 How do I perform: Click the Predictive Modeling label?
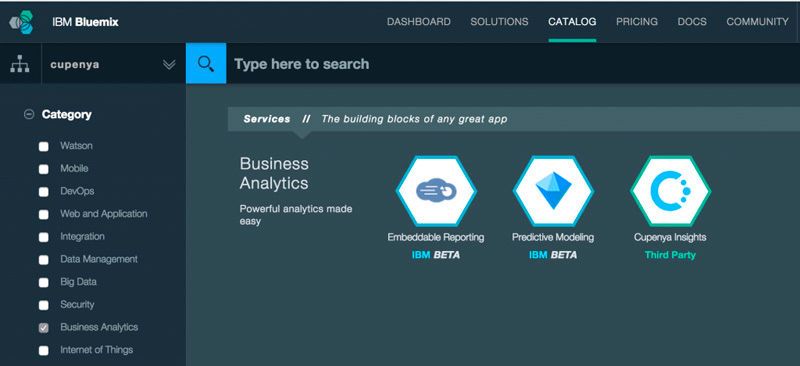click(x=553, y=237)
